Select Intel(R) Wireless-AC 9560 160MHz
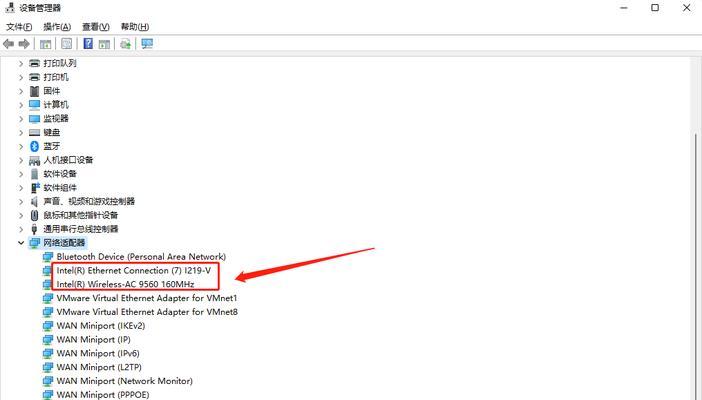The height and width of the screenshot is (400, 702). pos(125,284)
